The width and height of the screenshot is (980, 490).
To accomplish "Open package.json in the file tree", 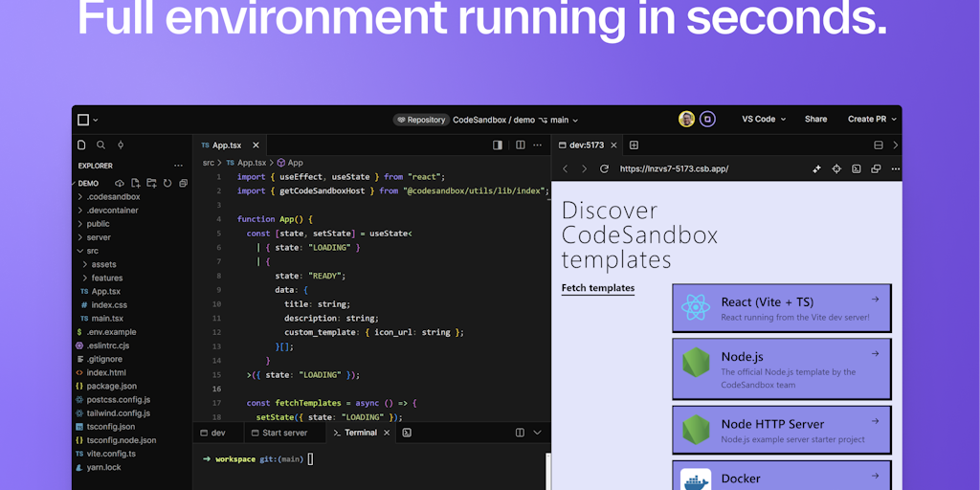I will click(x=106, y=387).
